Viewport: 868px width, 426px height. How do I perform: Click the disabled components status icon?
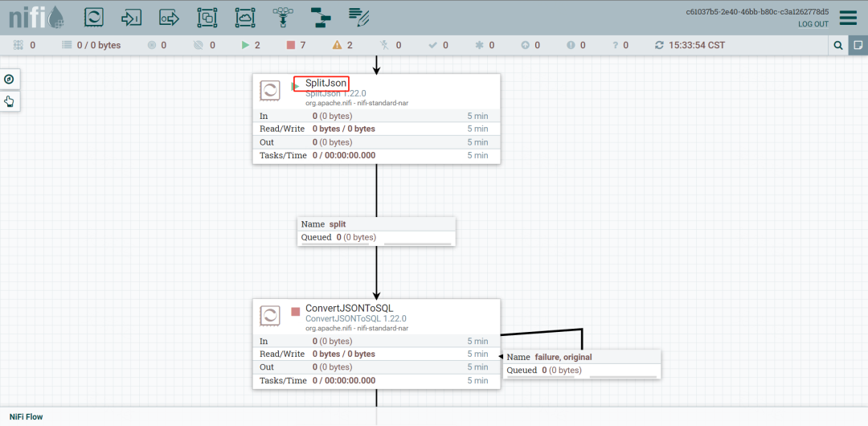pyautogui.click(x=385, y=45)
